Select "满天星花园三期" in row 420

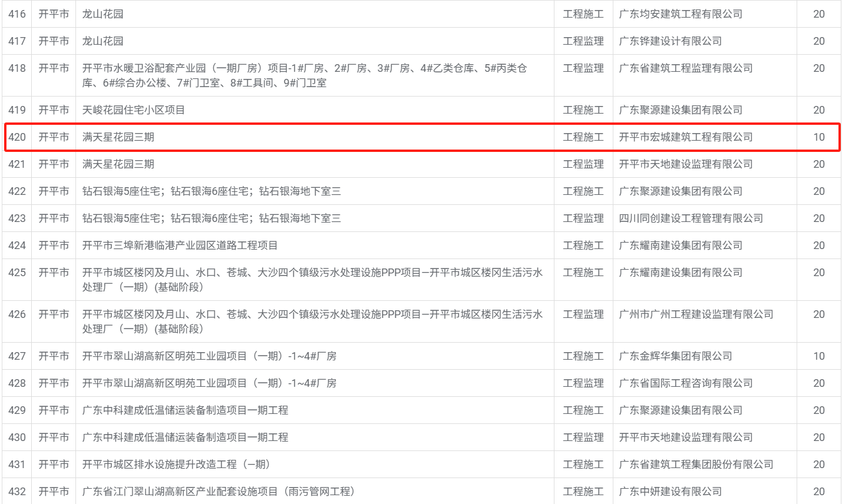(118, 137)
